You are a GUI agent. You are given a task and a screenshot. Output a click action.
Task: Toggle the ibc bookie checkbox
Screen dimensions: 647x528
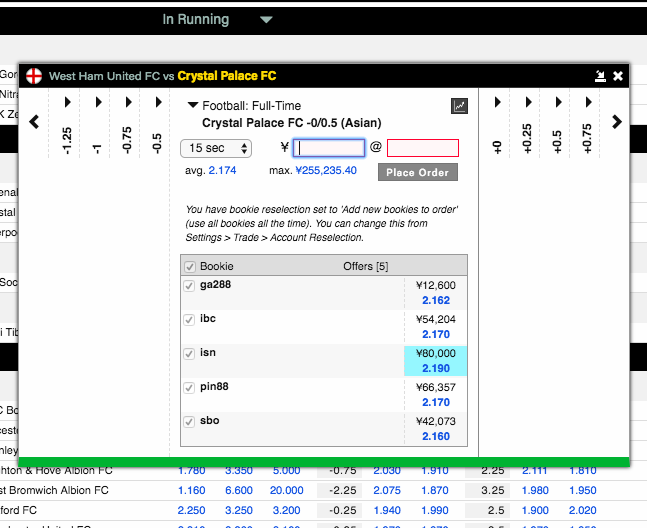[189, 320]
